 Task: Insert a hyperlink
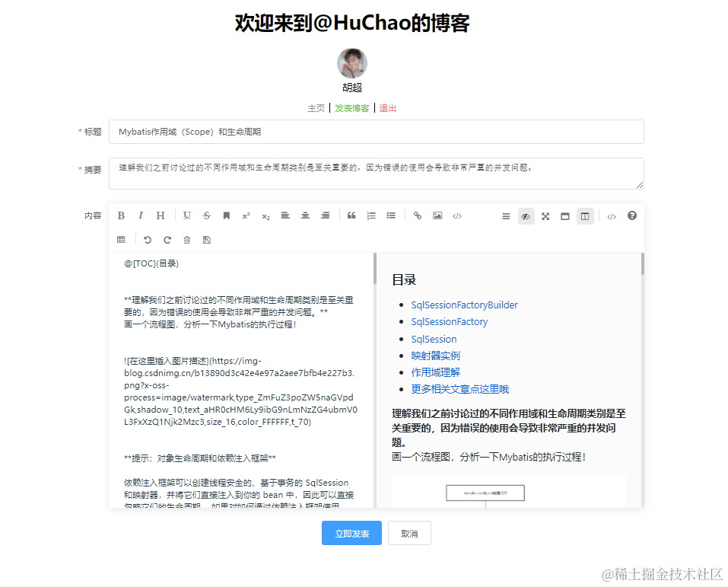click(418, 215)
